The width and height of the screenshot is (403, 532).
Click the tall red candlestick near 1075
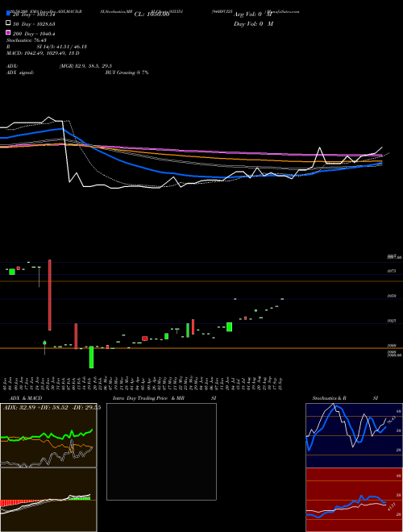[x=50, y=295]
